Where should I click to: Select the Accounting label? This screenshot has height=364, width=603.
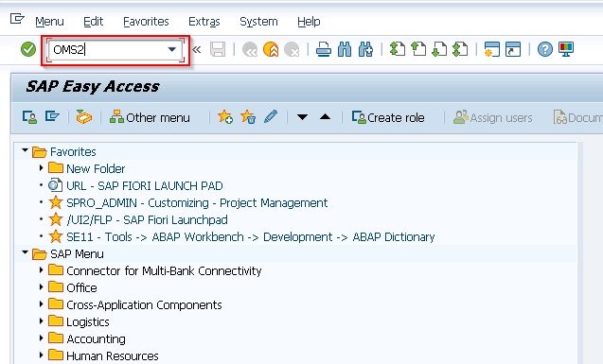pos(96,339)
